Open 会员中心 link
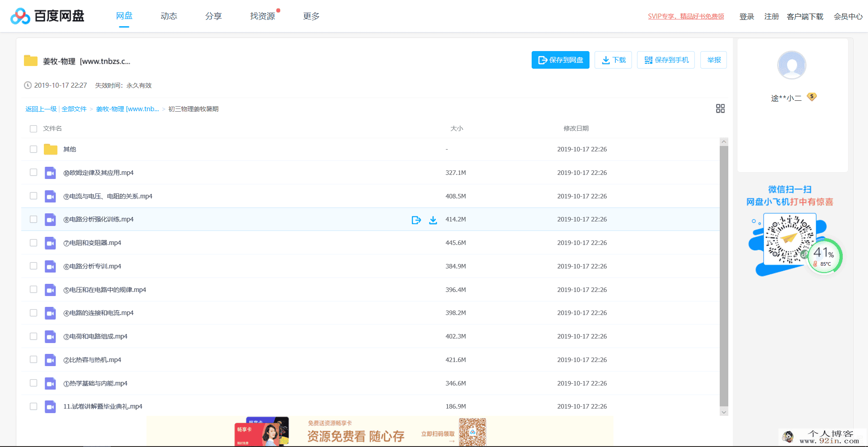 [848, 17]
